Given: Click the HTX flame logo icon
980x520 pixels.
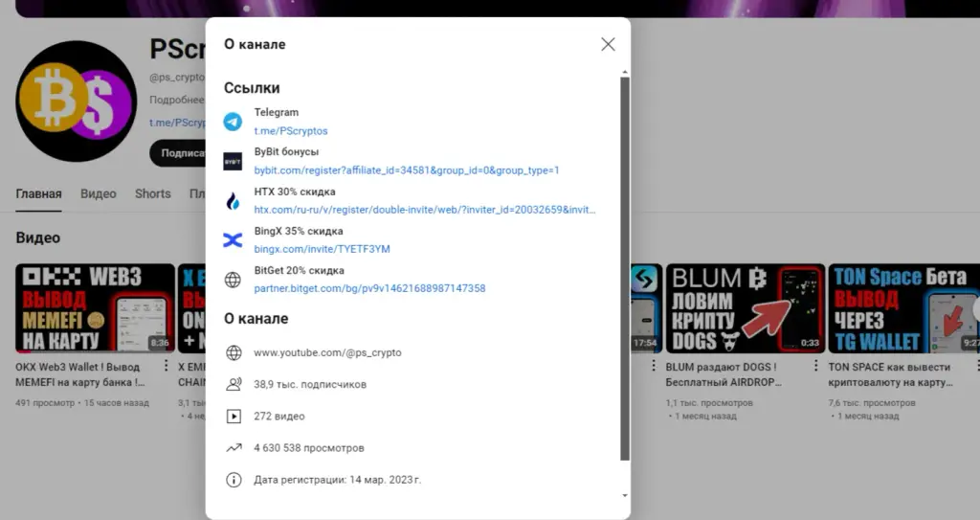Looking at the screenshot, I should pos(234,201).
